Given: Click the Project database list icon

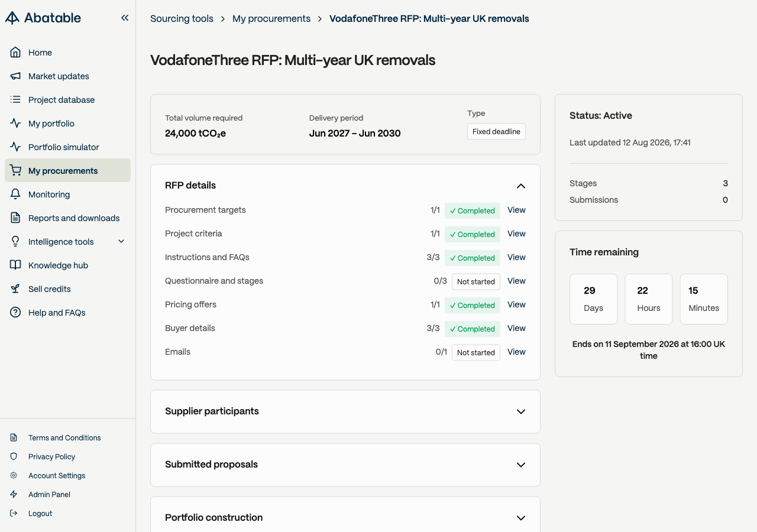Looking at the screenshot, I should point(15,100).
